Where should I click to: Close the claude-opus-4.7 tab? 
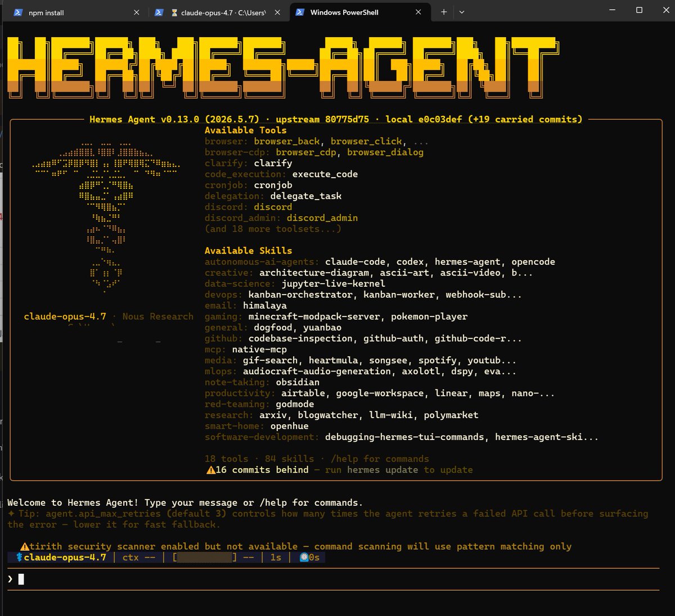(x=277, y=12)
